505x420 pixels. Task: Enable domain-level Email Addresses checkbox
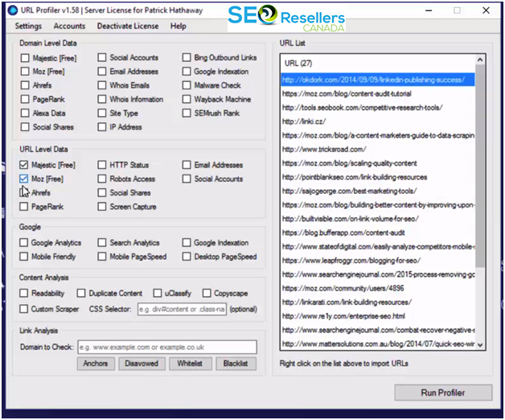102,72
